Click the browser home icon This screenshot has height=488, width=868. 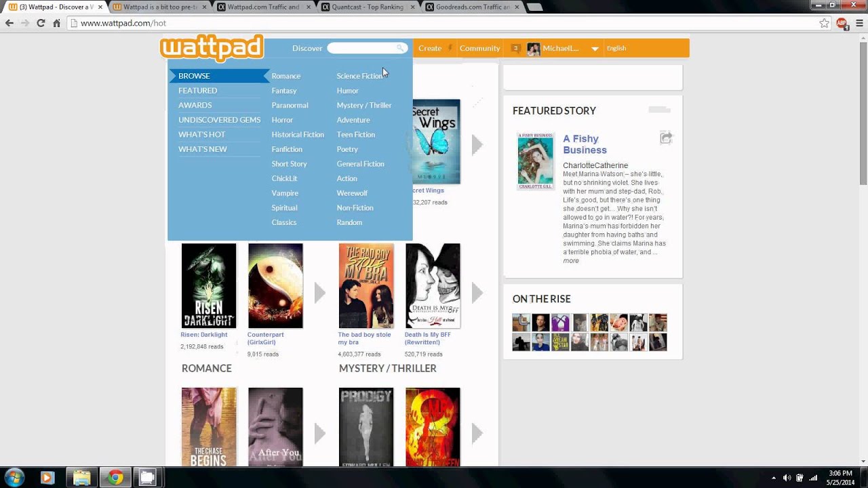57,23
